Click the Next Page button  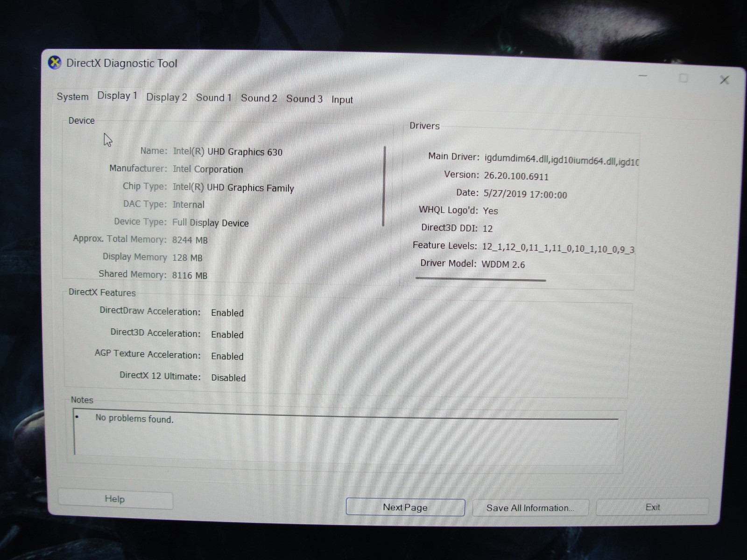click(405, 507)
